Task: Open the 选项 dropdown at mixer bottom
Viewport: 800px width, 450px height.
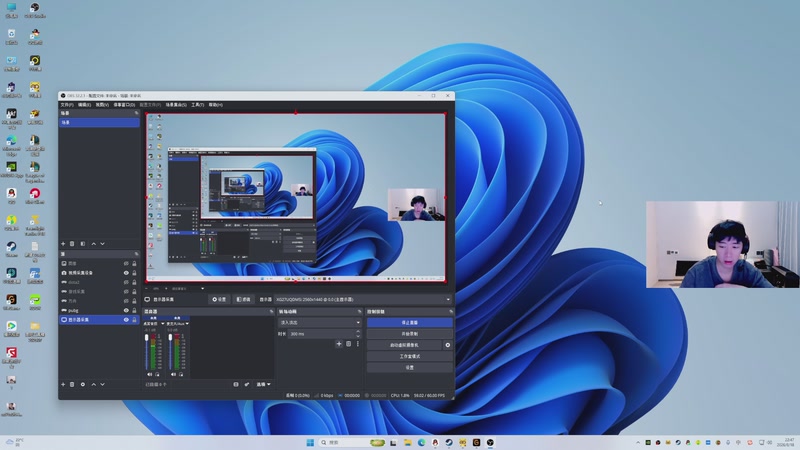Action: 263,384
